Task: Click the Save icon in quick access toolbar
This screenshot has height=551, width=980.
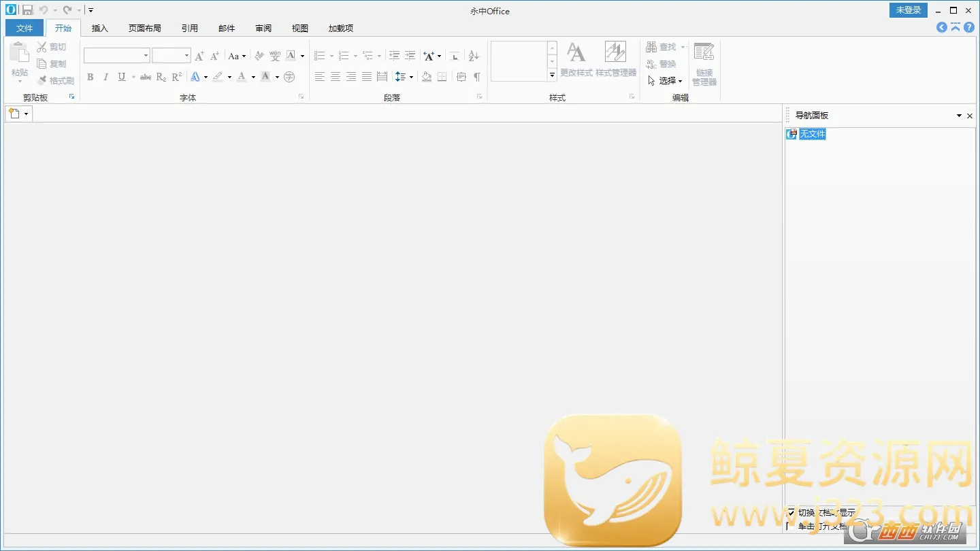Action: 27,10
